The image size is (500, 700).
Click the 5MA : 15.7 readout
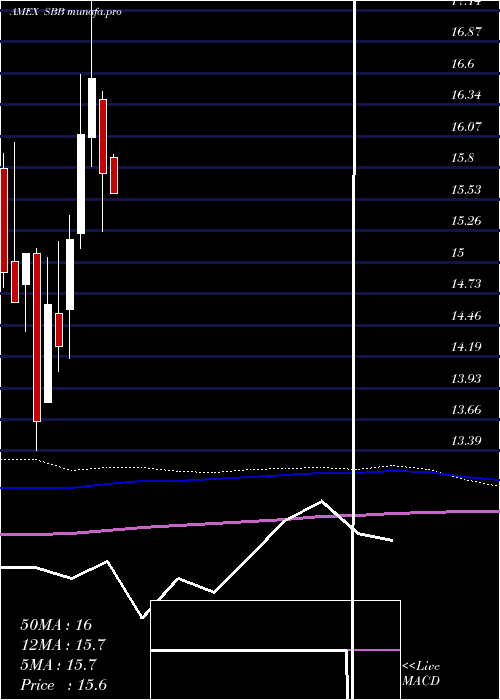pos(58,665)
